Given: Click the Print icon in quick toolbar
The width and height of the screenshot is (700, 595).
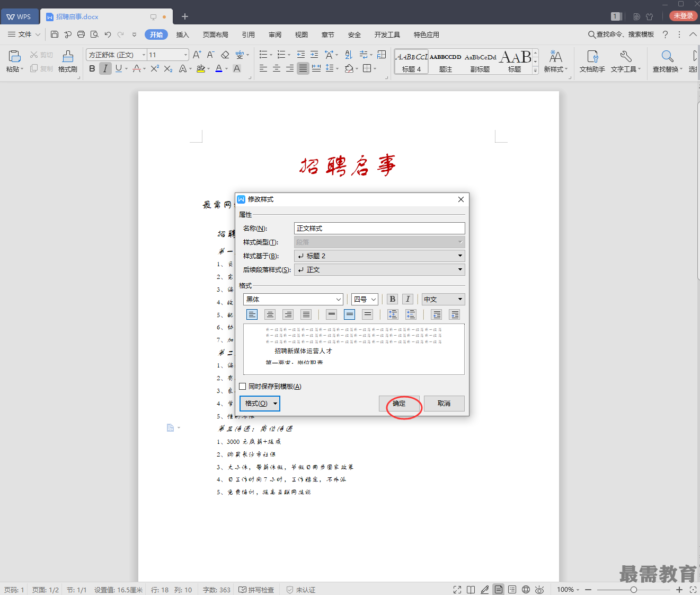Looking at the screenshot, I should (81, 34).
